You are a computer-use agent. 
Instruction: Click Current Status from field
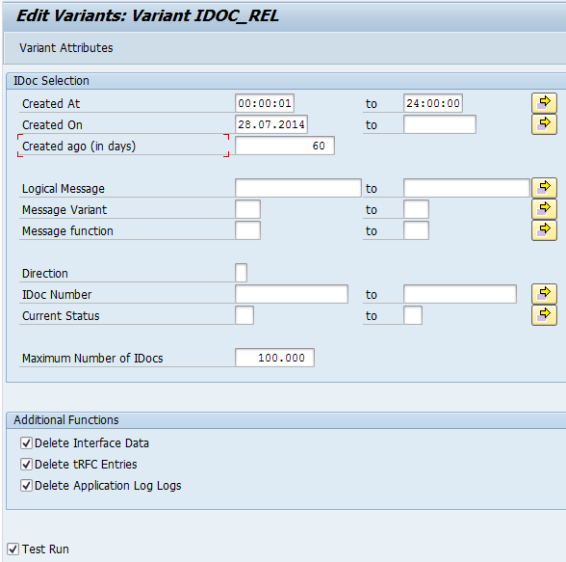(244, 315)
